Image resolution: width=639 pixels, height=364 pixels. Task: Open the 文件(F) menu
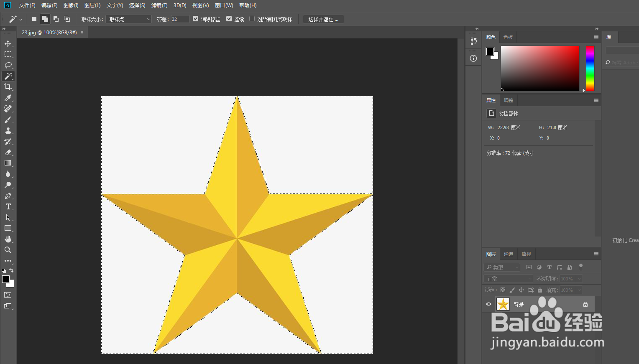27,5
